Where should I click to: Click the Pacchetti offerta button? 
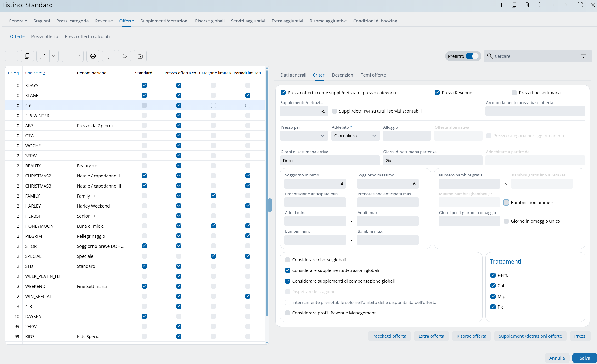click(389, 336)
